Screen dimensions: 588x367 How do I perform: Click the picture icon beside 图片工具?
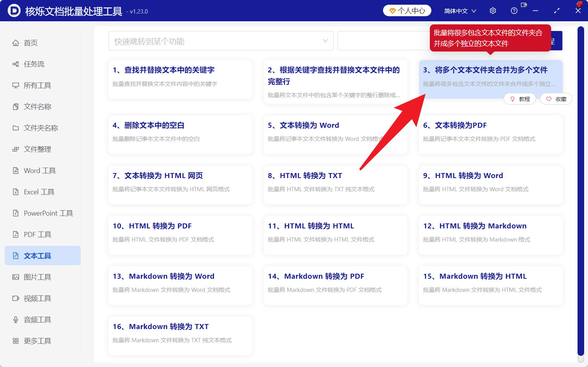[x=16, y=277]
